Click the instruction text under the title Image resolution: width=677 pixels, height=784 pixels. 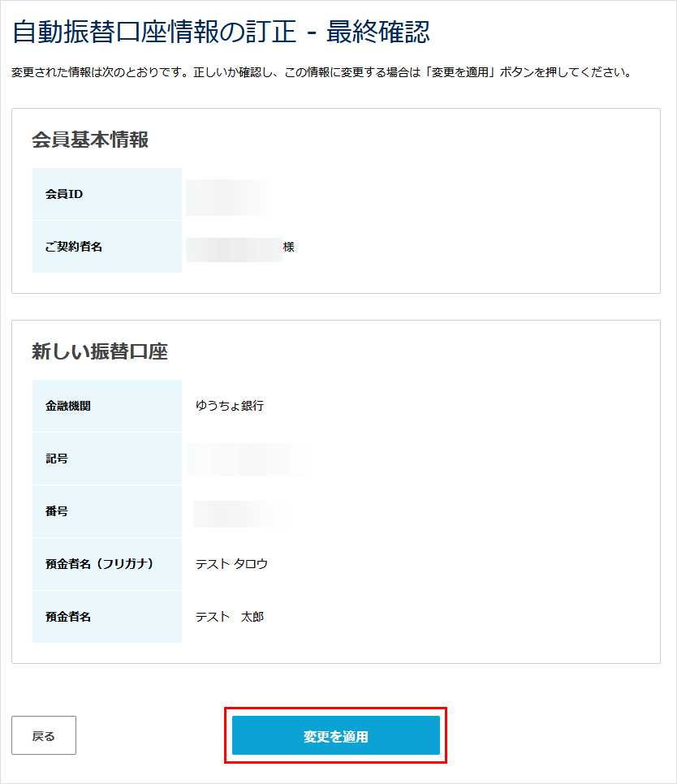point(321,73)
